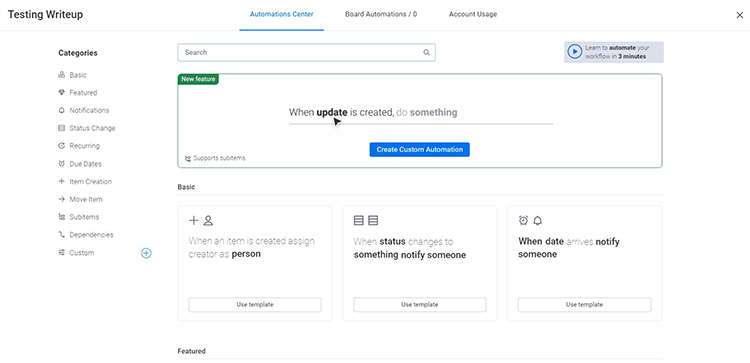Open the Account Usage tab
This screenshot has width=750, height=363.
point(473,14)
